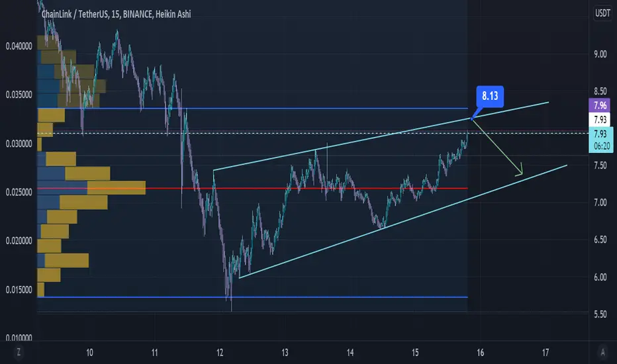This screenshot has height=364, width=617.
Task: Click the Z timezone button bottom-left
Action: click(19, 352)
